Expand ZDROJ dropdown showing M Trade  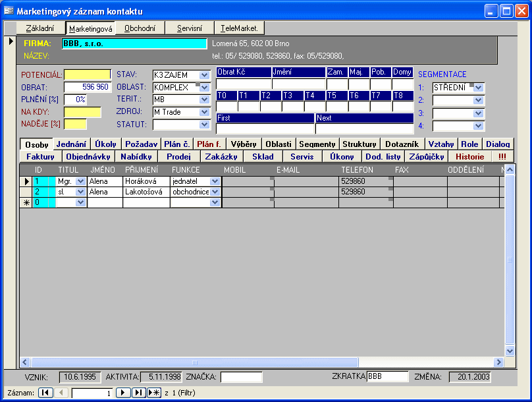(x=204, y=112)
